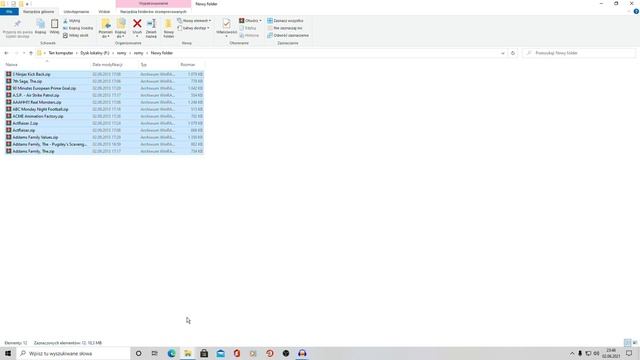
Task: Click the Pin to Quick access ribbon icon
Action: [x=18, y=28]
